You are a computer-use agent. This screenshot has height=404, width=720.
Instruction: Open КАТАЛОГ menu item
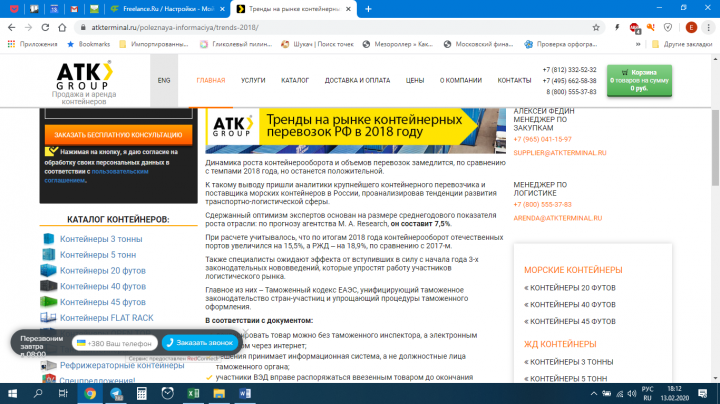coord(295,80)
